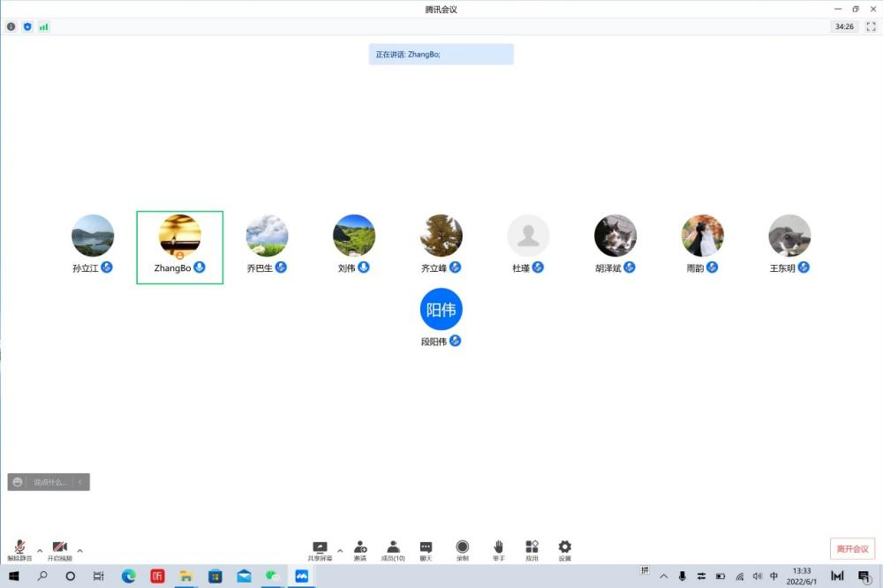
Task: Unmute the microphone (解除静音)
Action: [19, 549]
